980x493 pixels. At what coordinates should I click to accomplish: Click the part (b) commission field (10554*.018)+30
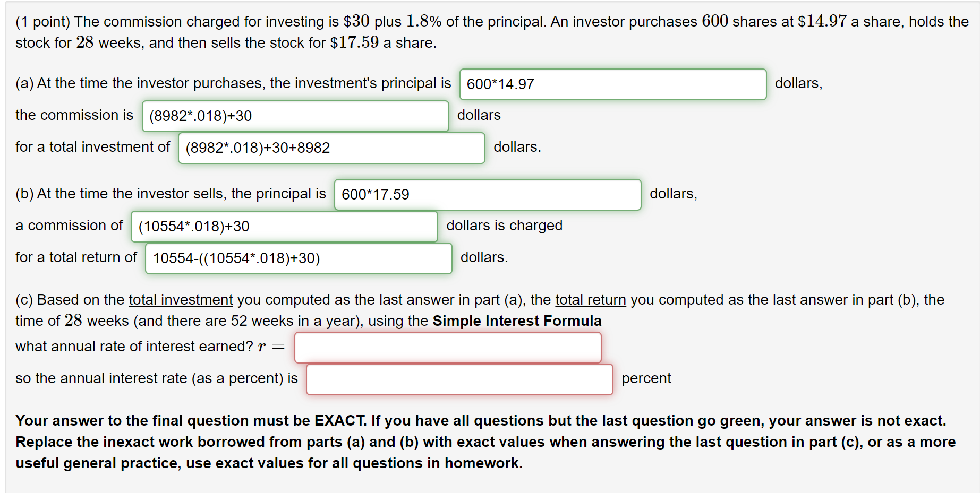click(284, 226)
